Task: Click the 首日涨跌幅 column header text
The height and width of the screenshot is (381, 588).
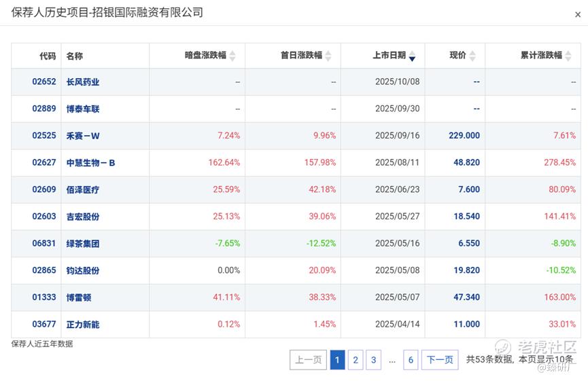Action: [302, 56]
